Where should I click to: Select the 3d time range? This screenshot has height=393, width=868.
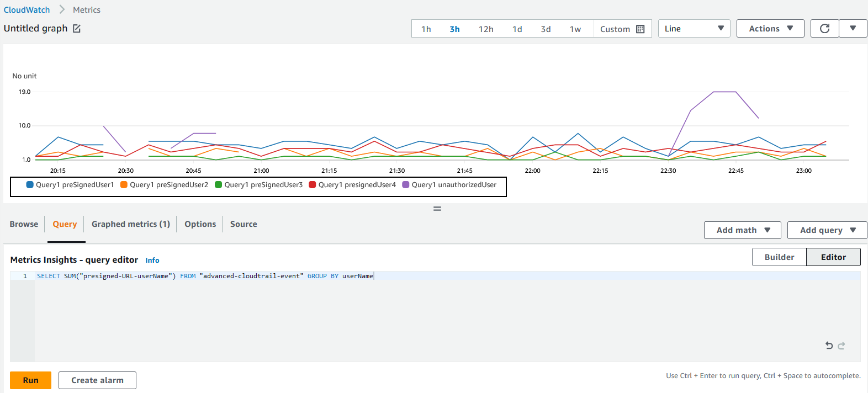tap(546, 29)
